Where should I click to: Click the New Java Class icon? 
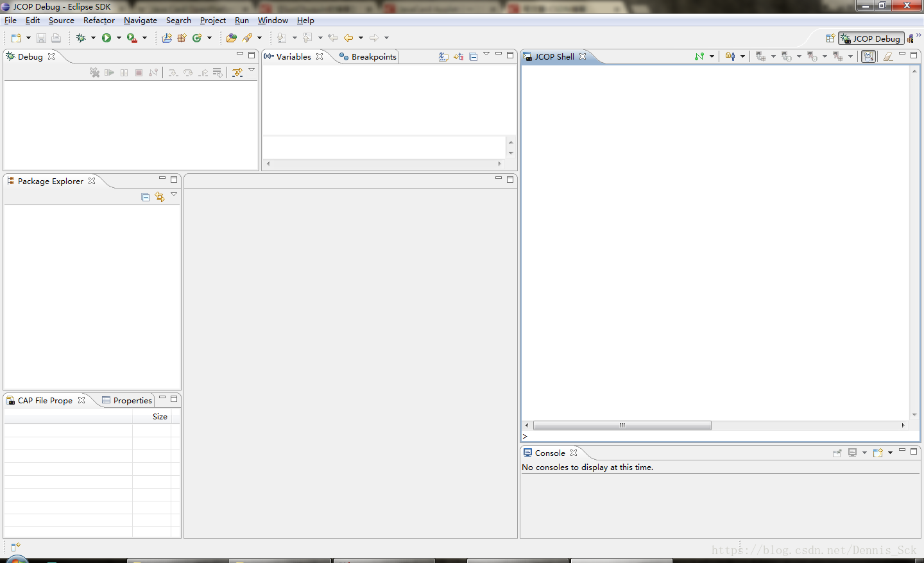pos(197,38)
